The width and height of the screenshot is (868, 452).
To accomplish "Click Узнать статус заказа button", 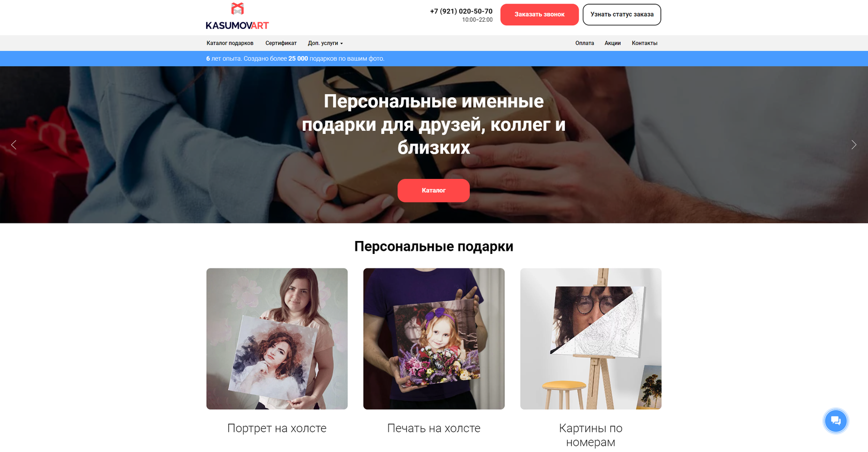I will 622,14.
